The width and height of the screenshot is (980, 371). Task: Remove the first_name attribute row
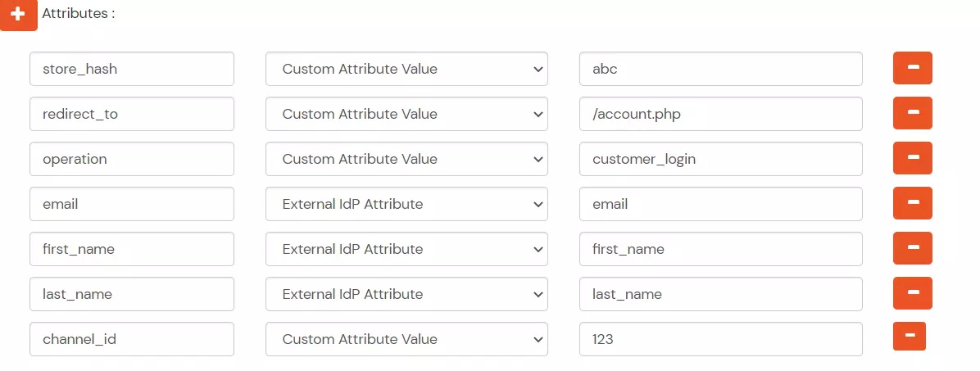pos(912,249)
